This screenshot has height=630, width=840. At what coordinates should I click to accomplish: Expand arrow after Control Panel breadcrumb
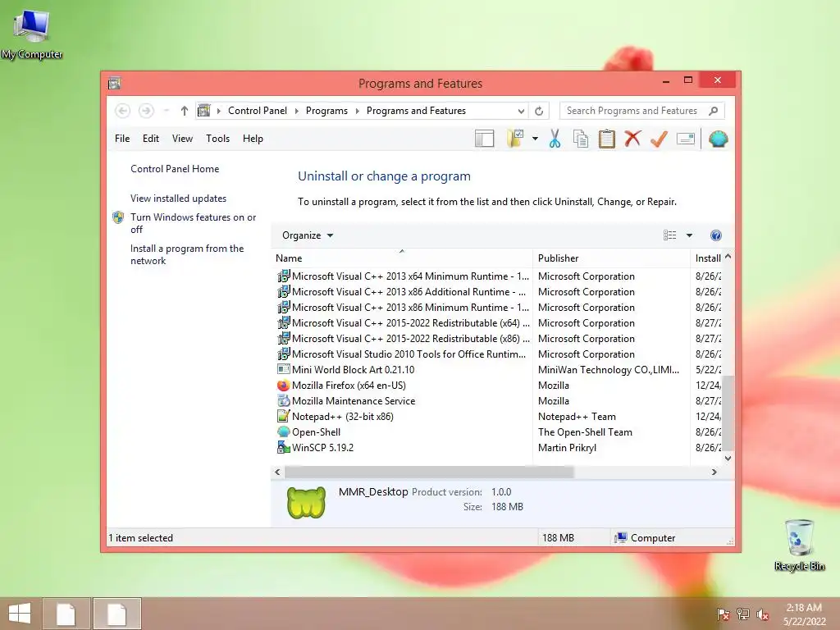296,111
